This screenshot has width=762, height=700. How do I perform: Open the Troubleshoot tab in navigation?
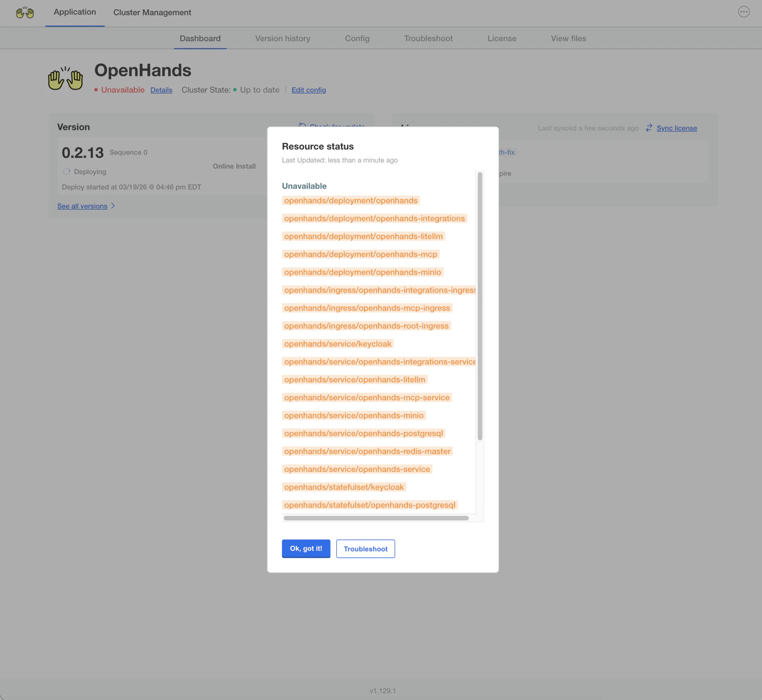pyautogui.click(x=428, y=38)
